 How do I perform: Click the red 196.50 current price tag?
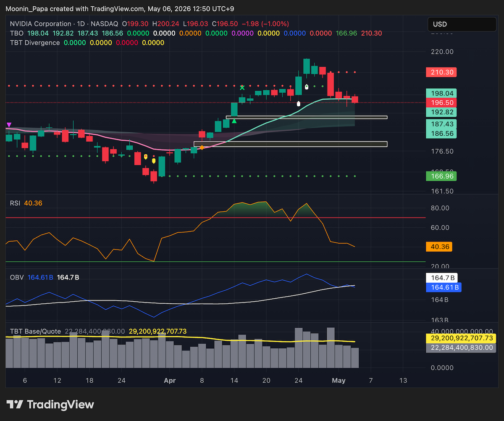[441, 103]
